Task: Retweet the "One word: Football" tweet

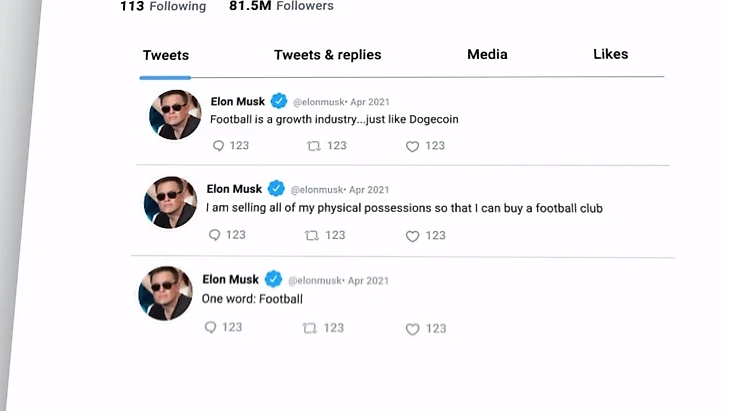Action: click(x=309, y=328)
